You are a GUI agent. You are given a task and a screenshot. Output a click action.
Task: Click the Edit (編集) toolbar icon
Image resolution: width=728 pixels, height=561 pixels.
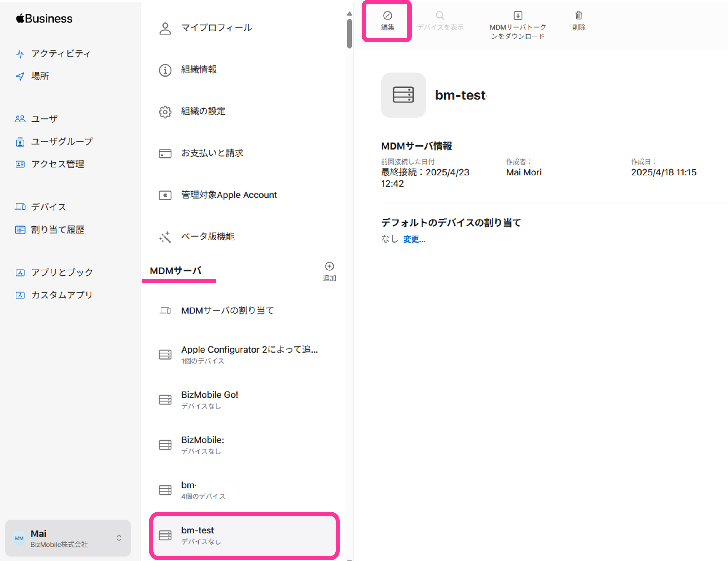click(387, 16)
